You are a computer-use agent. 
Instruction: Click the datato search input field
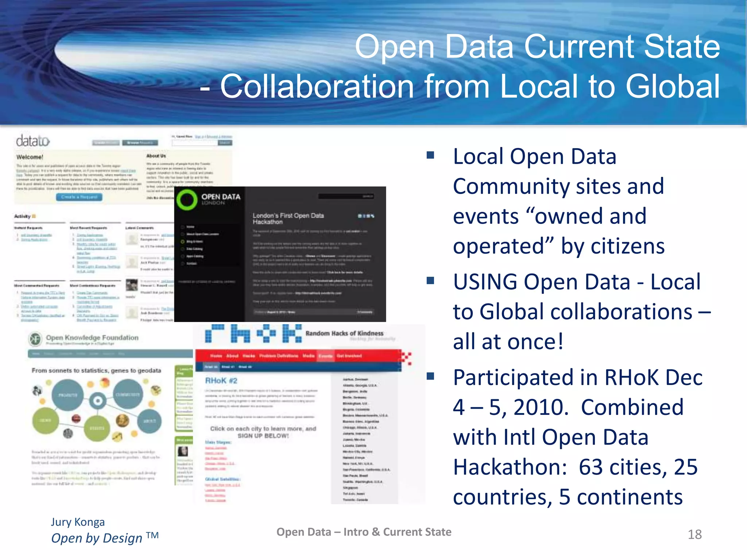pyautogui.click(x=194, y=143)
